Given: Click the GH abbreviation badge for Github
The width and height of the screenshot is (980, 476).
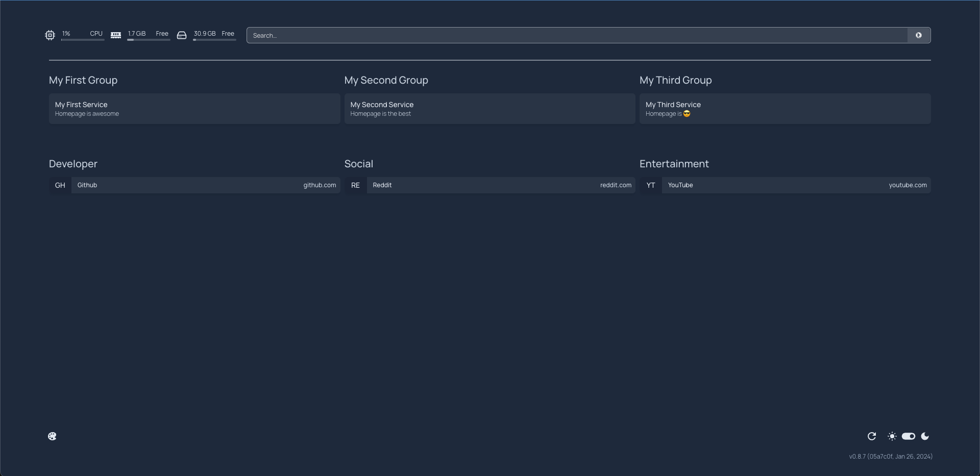Looking at the screenshot, I should [60, 185].
